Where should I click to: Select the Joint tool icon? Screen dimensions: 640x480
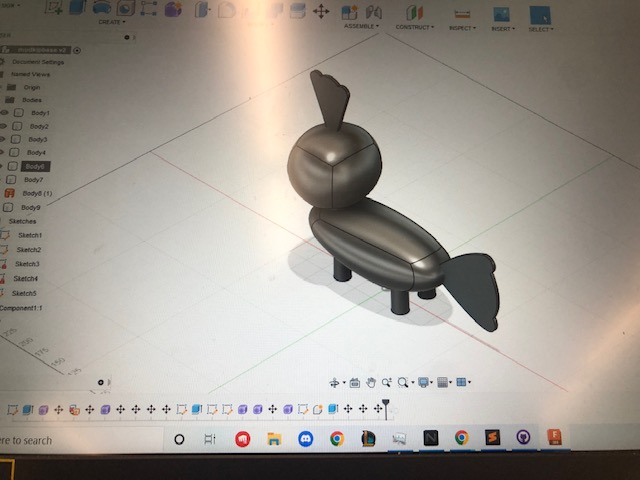point(373,12)
